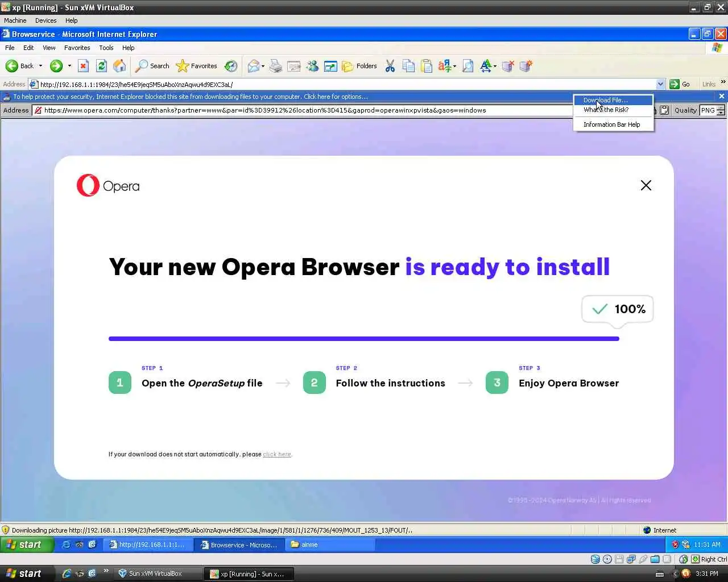
Task: Open the Back button history dropdown arrow
Action: tap(40, 66)
